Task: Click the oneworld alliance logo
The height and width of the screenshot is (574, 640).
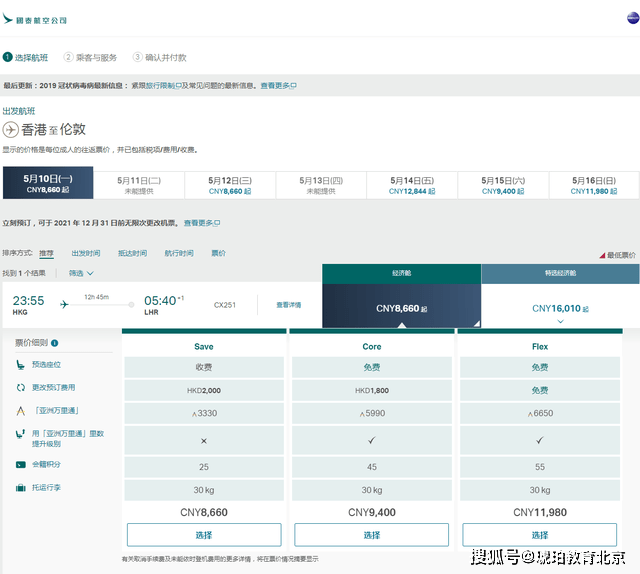Action: point(631,18)
